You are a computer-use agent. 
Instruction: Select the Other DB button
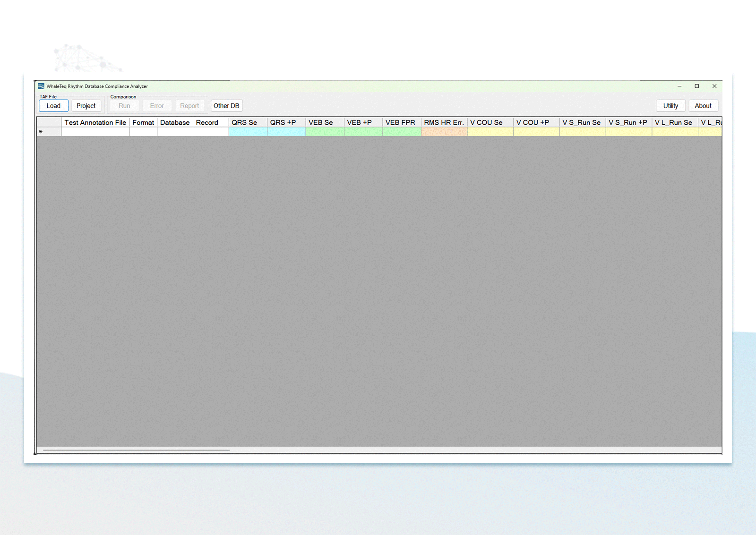point(226,106)
